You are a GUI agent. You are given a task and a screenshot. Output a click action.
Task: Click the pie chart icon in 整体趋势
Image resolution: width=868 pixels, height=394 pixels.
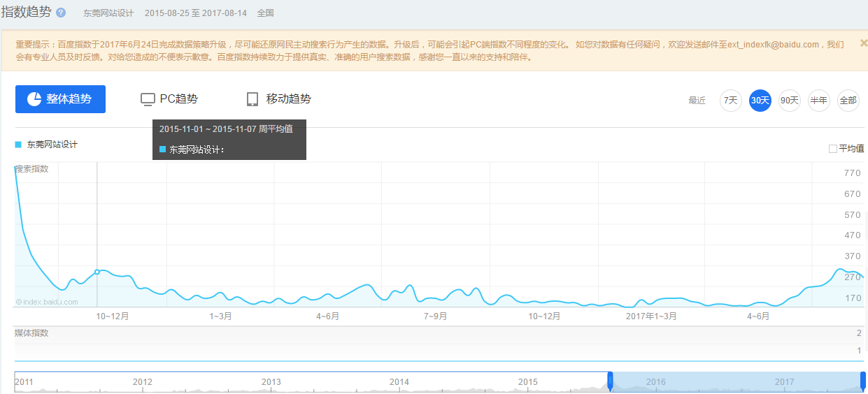[x=34, y=99]
